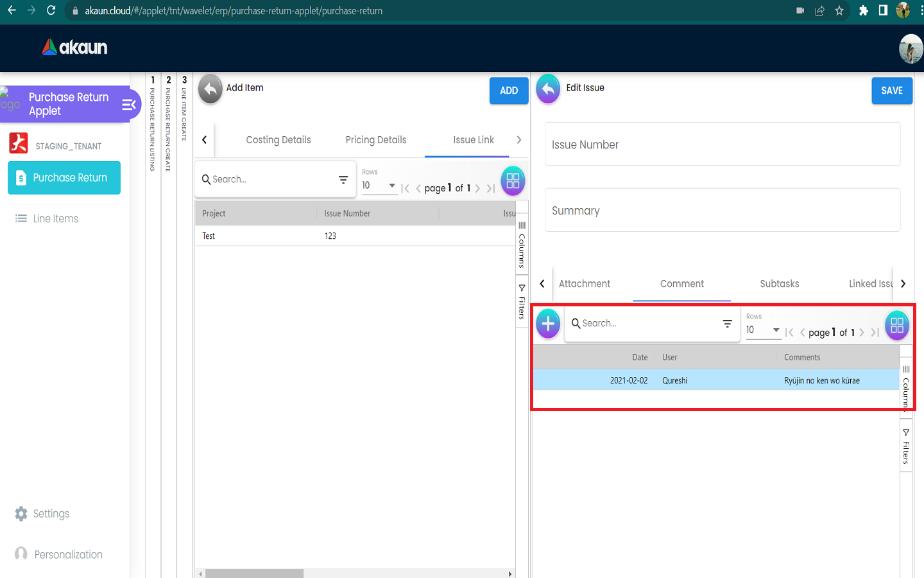Sort by the Issue Number column header in the table
The height and width of the screenshot is (578, 924).
click(347, 213)
